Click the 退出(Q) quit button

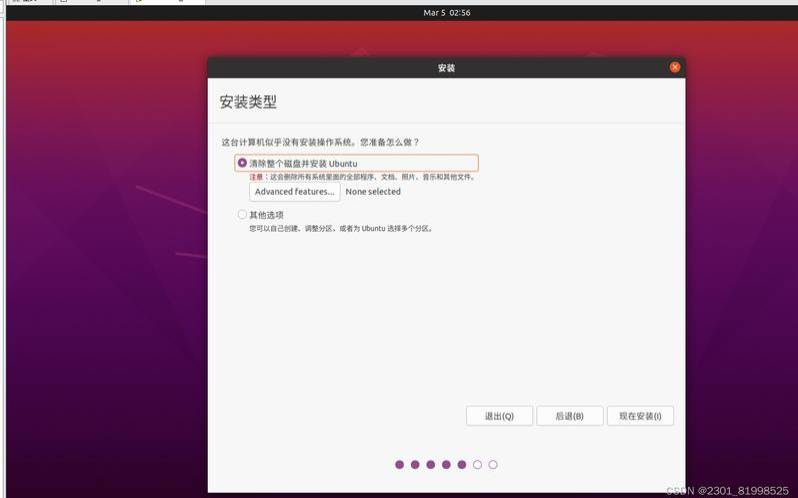click(499, 416)
